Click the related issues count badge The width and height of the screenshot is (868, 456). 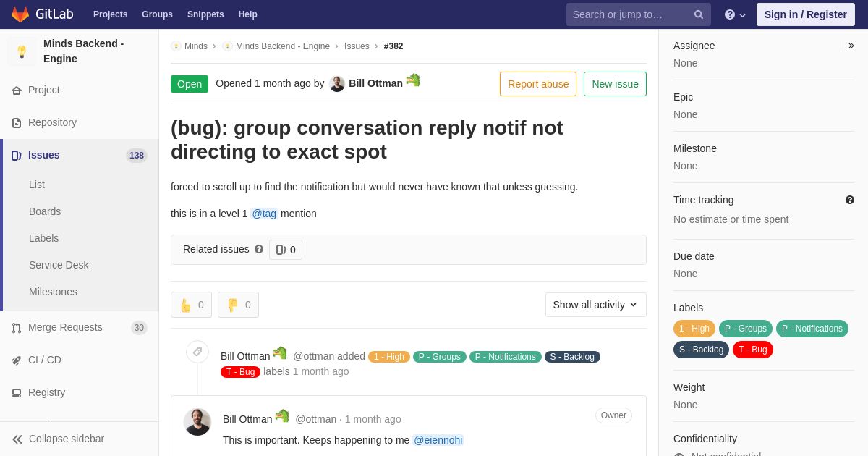286,250
